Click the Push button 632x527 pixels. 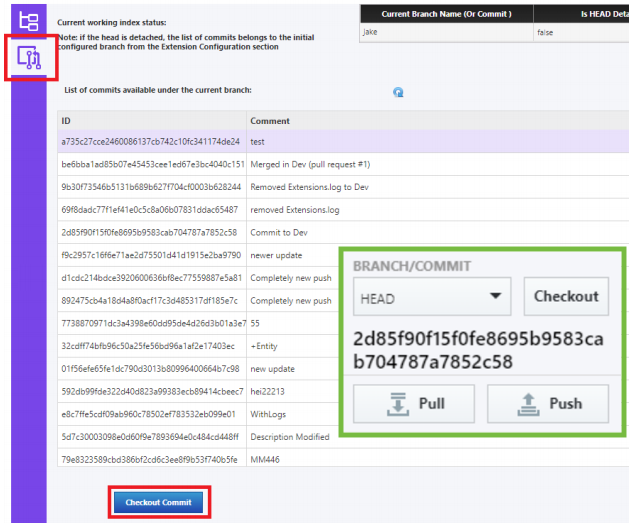coord(548,404)
